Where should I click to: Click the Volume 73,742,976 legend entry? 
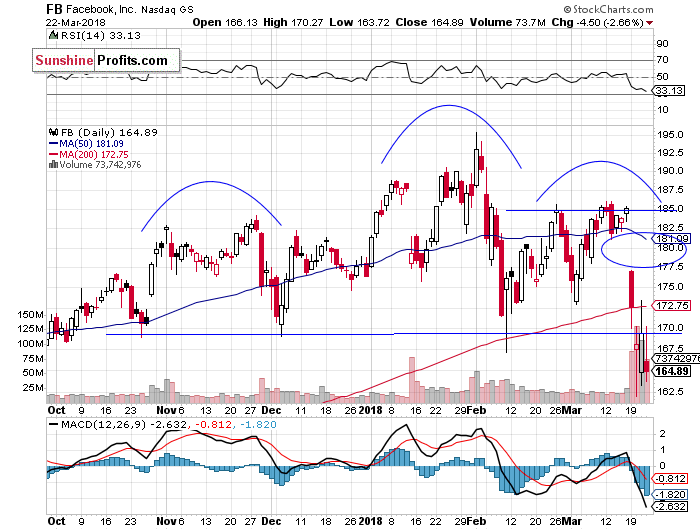tap(100, 165)
